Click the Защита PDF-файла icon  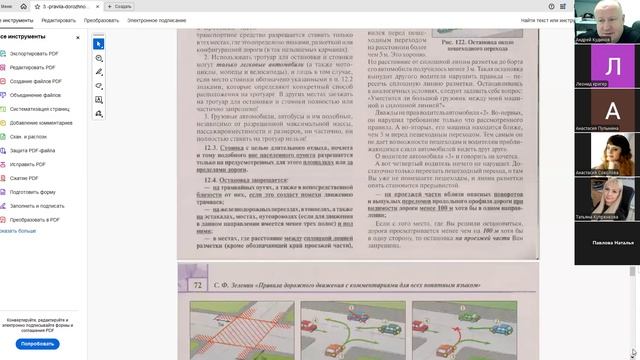point(2,151)
